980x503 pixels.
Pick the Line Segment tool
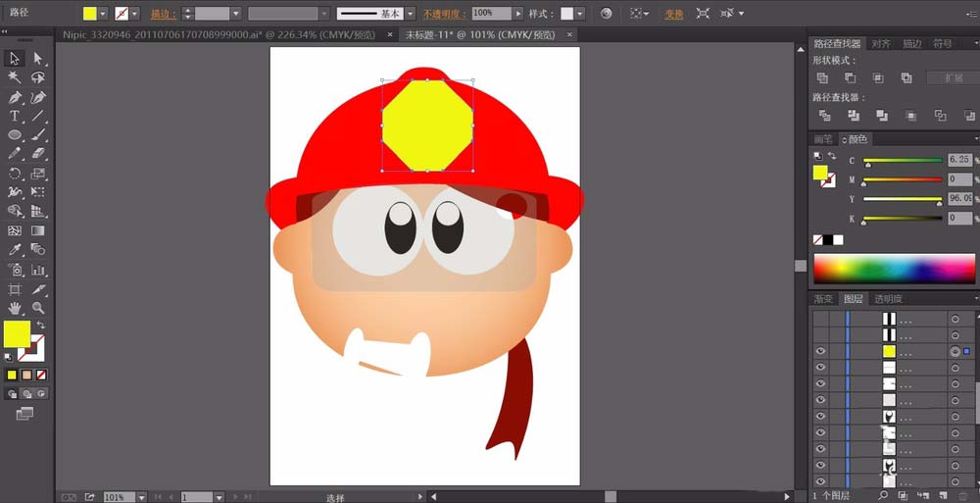tap(38, 117)
